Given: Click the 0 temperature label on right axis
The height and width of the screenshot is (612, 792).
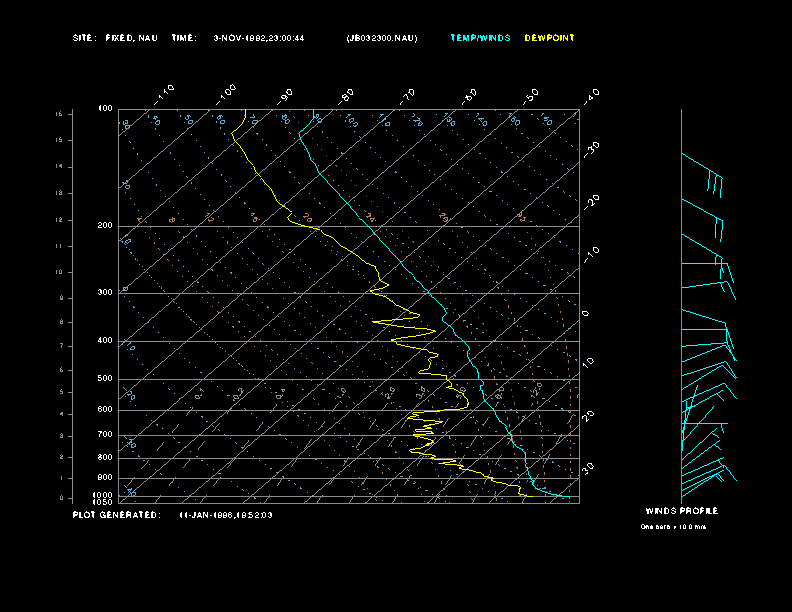Looking at the screenshot, I should click(x=587, y=314).
